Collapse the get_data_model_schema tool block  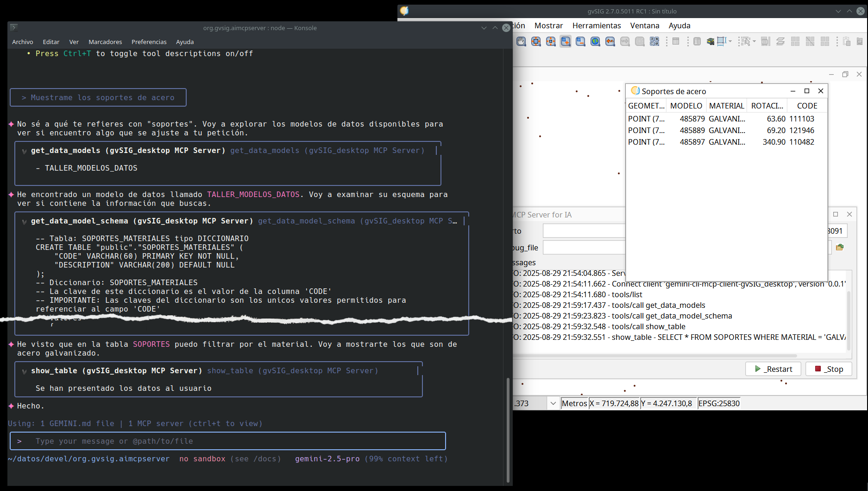24,222
